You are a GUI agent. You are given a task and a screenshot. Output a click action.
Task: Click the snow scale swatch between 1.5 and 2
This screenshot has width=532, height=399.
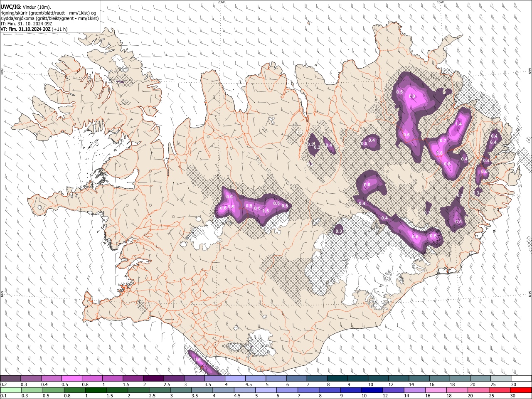(x=133, y=378)
